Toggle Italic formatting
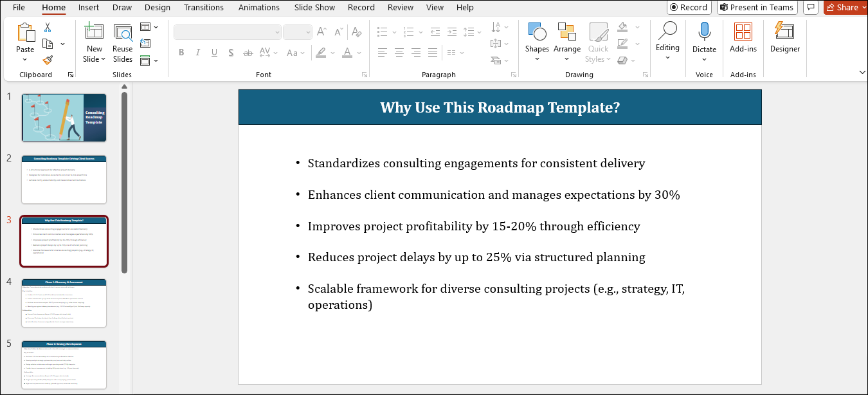 pyautogui.click(x=198, y=53)
